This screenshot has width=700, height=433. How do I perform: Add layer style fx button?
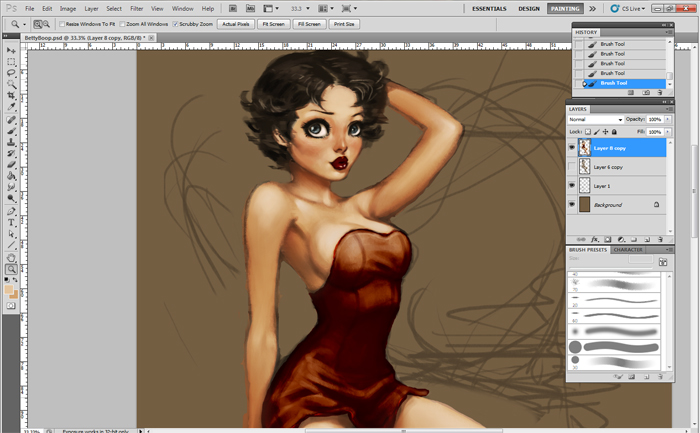(595, 240)
